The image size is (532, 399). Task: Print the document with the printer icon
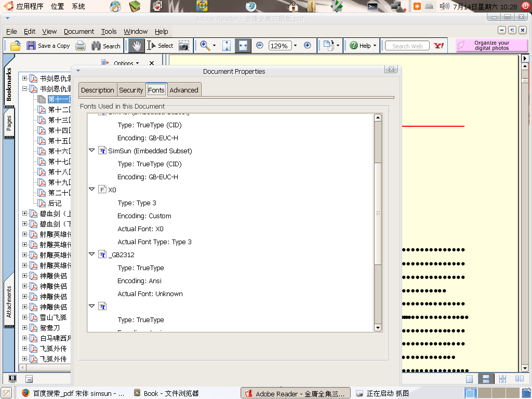pos(81,46)
